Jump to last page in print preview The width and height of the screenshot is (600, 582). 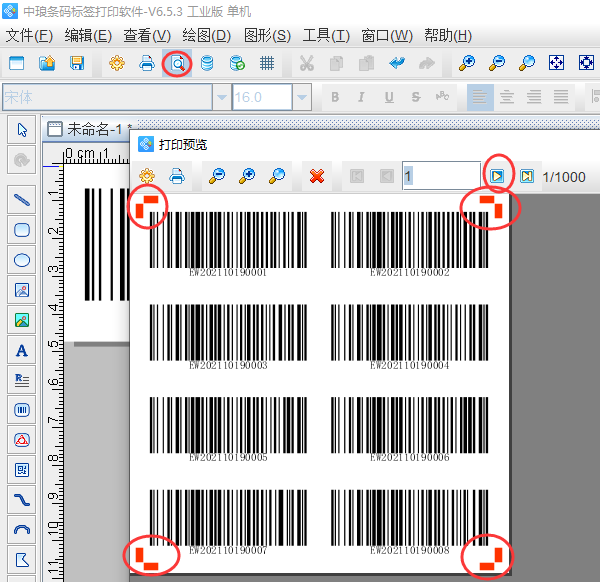[x=527, y=176]
